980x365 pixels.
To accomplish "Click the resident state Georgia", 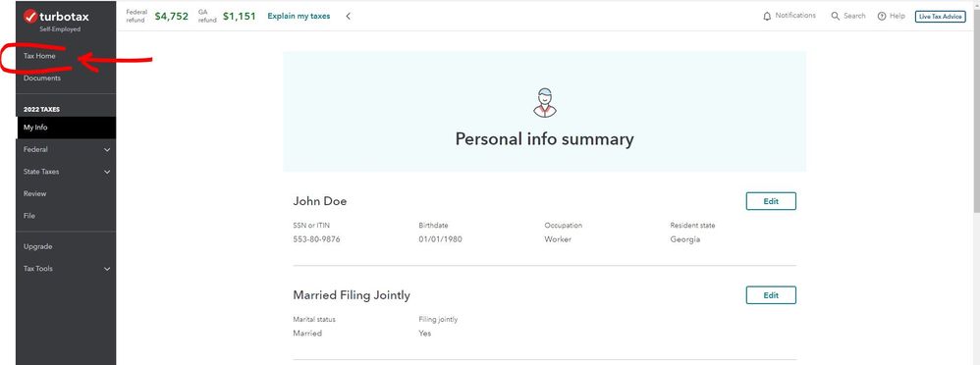I will [685, 239].
